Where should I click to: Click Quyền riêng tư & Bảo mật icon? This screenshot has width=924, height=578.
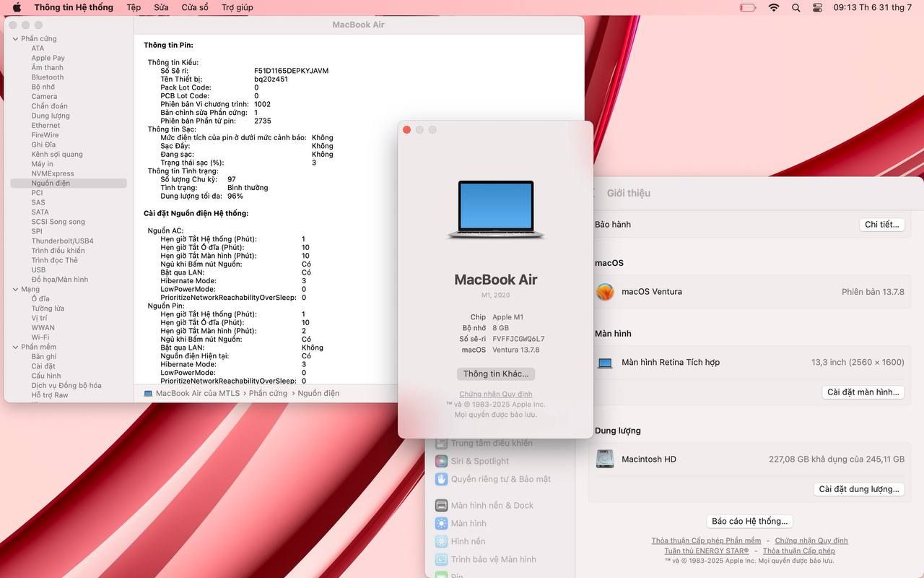(x=441, y=479)
